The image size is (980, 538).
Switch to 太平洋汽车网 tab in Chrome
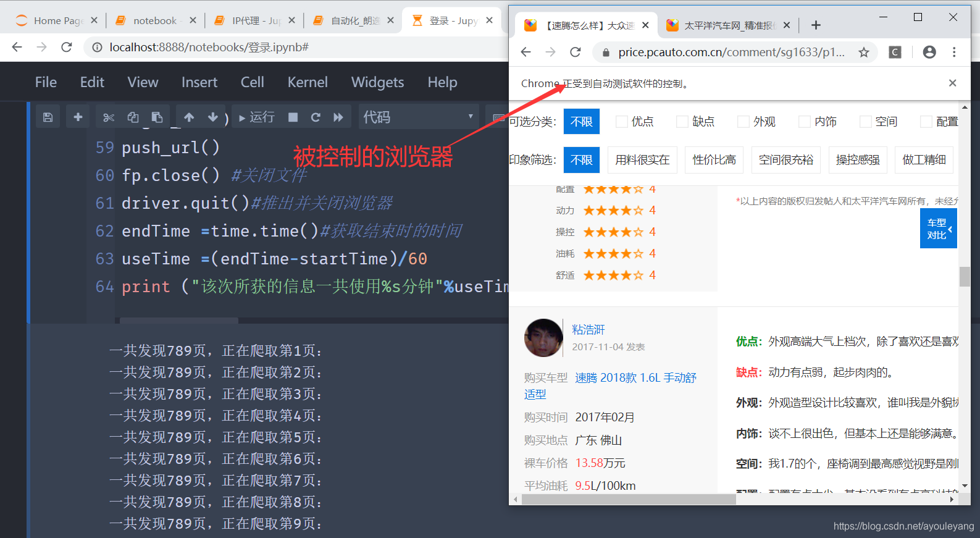(729, 25)
